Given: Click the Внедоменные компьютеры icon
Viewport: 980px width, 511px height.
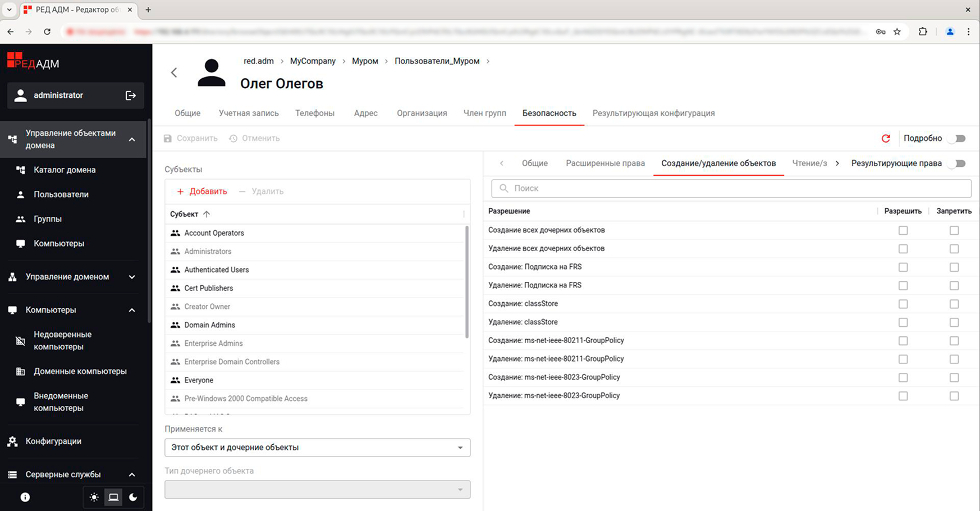Looking at the screenshot, I should point(21,402).
